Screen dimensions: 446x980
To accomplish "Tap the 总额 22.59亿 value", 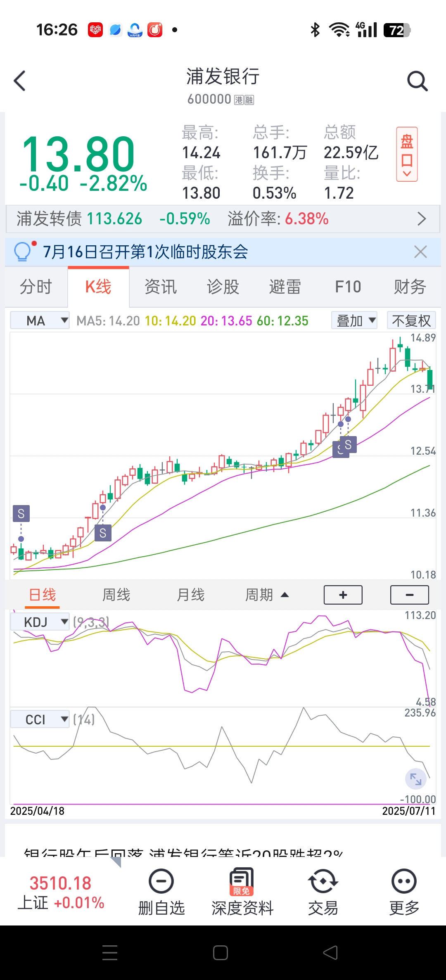I will 351,153.
